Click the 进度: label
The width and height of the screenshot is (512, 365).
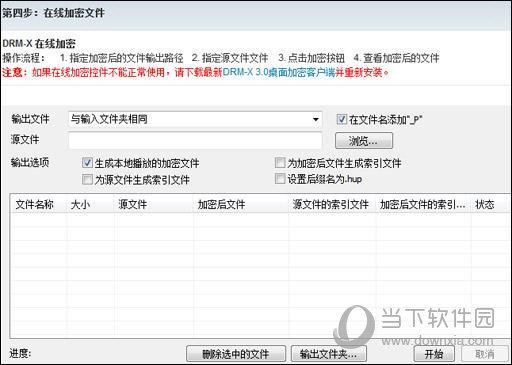tap(20, 353)
